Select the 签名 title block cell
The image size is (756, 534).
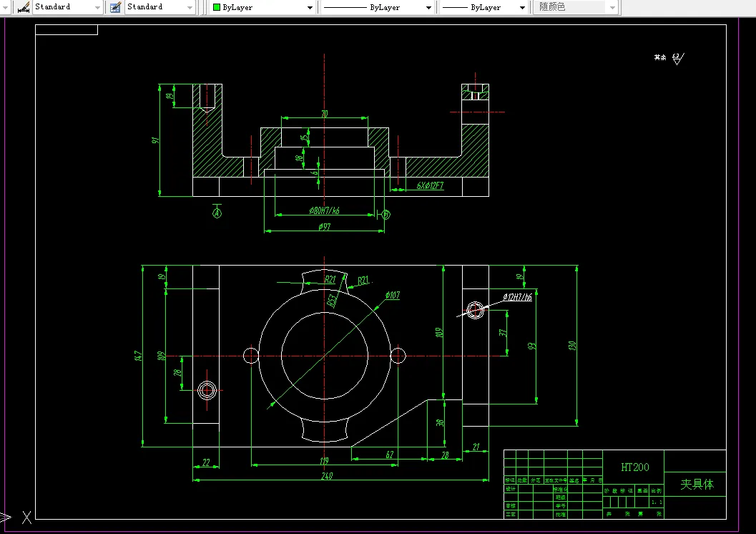pos(574,480)
